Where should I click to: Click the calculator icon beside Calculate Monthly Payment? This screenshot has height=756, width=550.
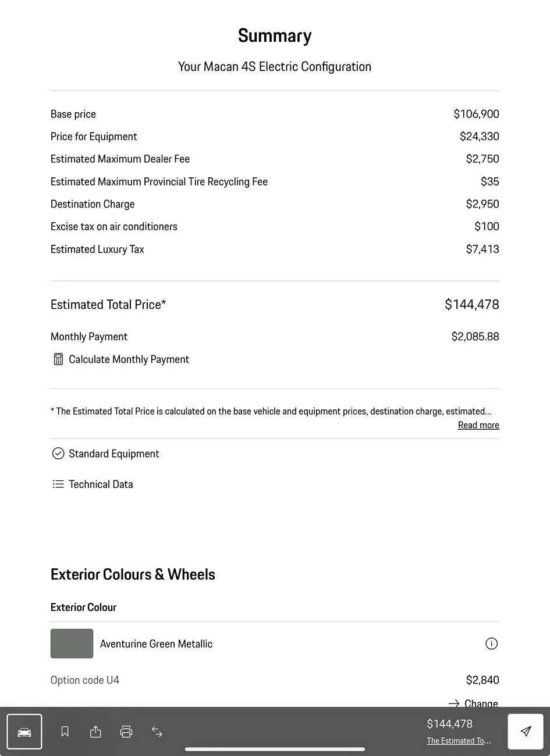click(58, 359)
